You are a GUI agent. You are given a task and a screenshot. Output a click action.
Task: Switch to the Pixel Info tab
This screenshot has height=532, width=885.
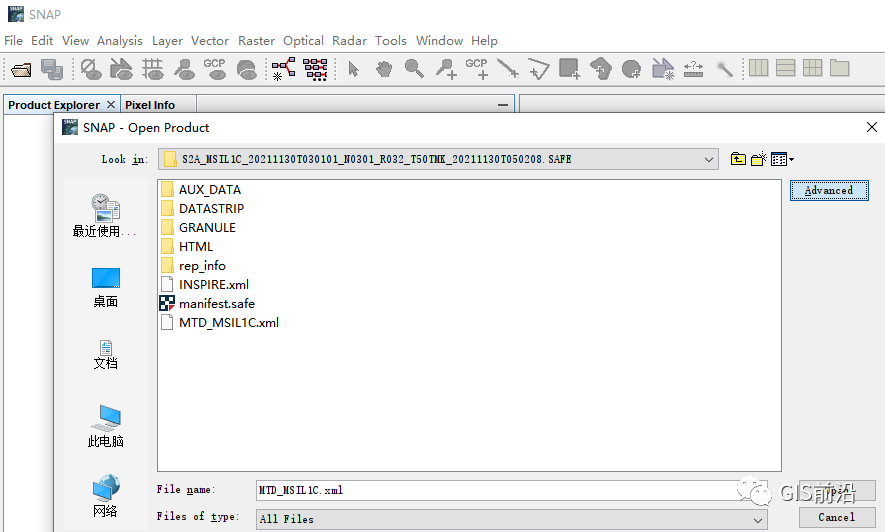coord(150,105)
